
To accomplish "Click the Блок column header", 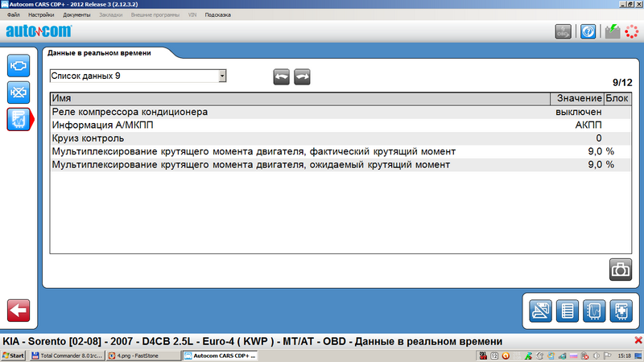I will 617,98.
